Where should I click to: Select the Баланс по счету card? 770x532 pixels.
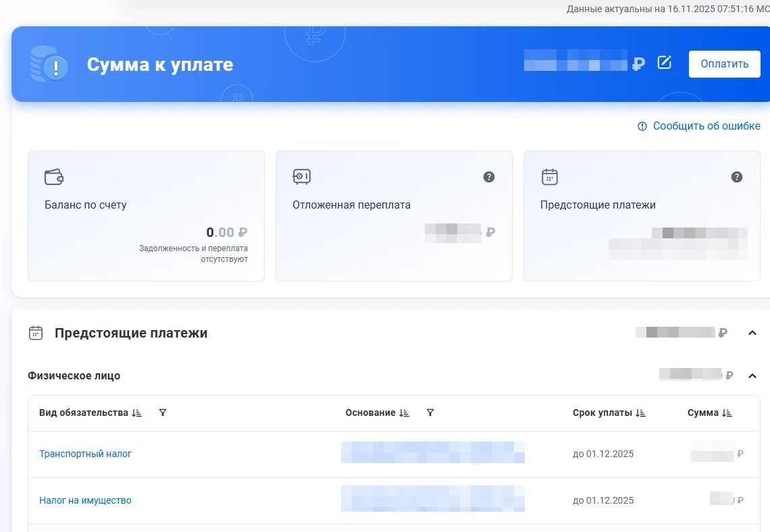point(146,215)
